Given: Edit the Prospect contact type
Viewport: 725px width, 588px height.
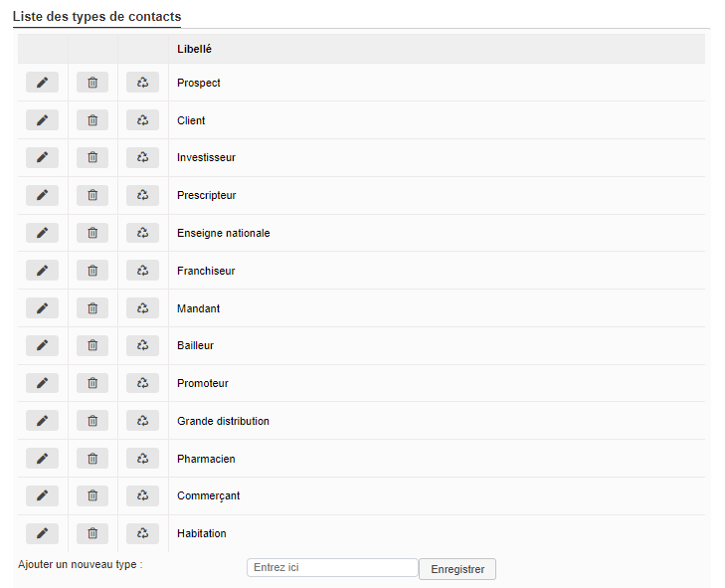Looking at the screenshot, I should 42,83.
